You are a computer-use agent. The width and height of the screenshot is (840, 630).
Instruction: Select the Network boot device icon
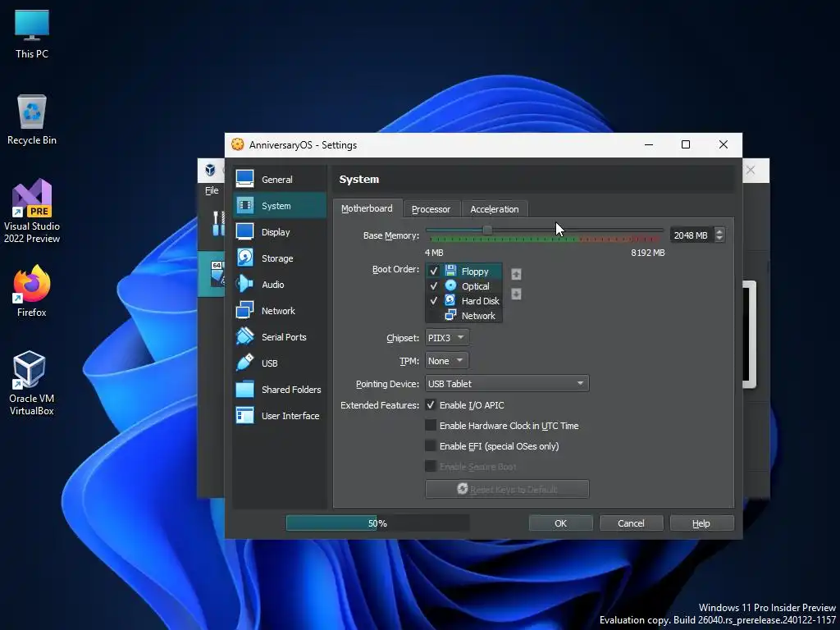(450, 315)
